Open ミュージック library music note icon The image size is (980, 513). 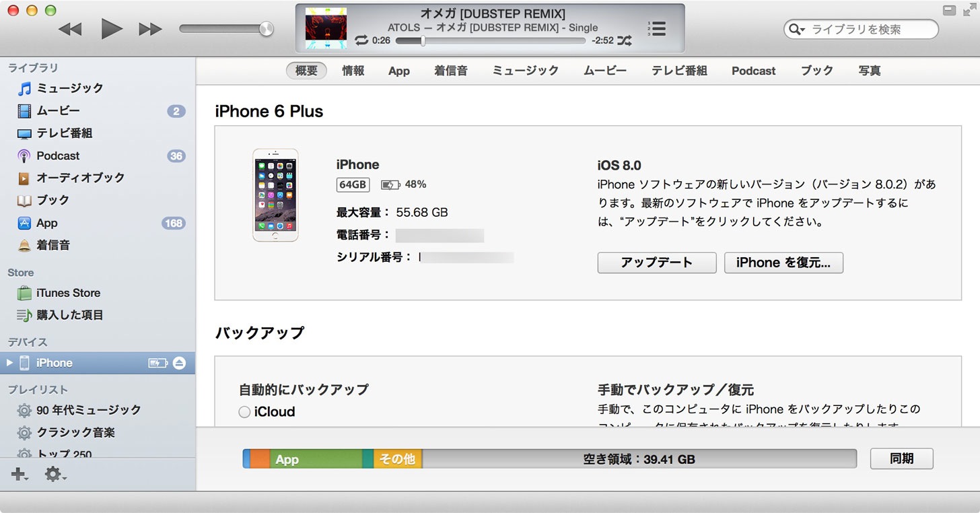pos(24,88)
